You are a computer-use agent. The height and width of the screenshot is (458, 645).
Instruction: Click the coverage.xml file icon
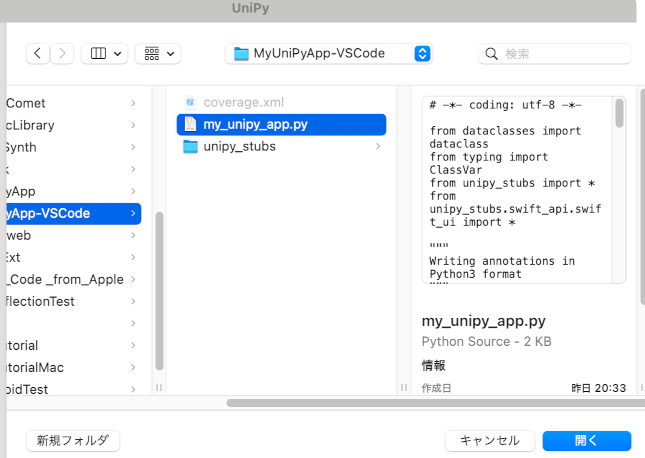[190, 102]
